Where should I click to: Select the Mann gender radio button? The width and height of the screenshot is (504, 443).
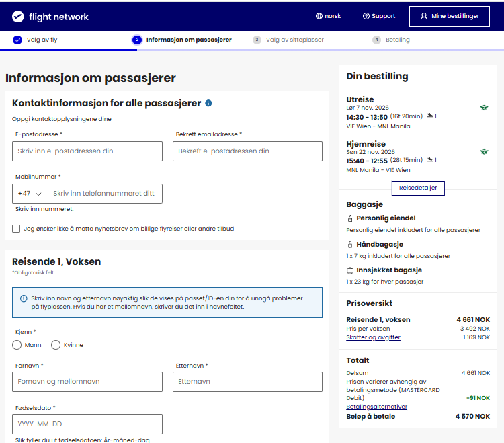(17, 345)
